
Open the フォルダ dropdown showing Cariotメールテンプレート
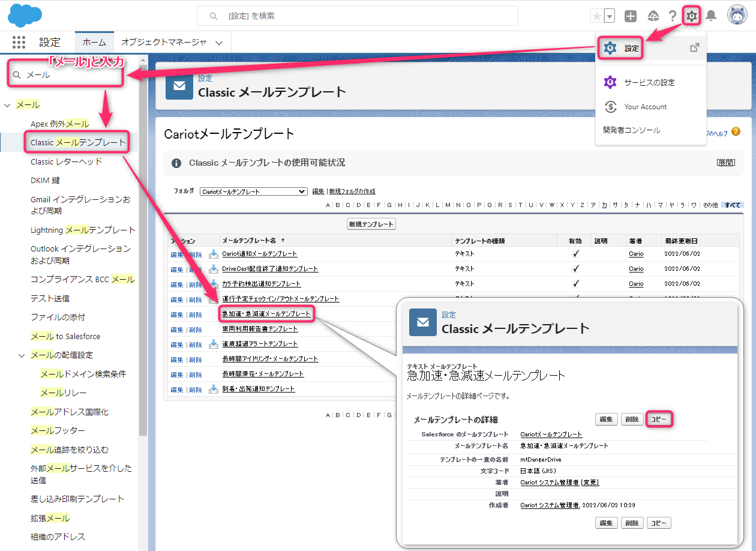[253, 191]
